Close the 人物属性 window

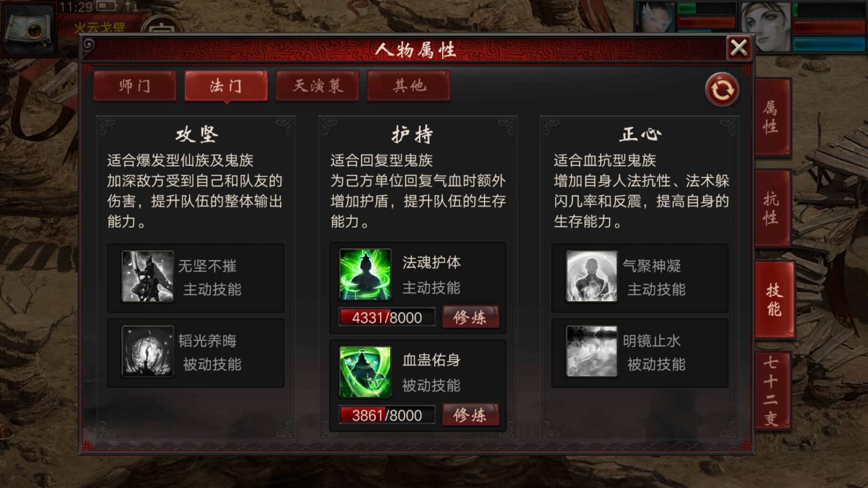[739, 48]
